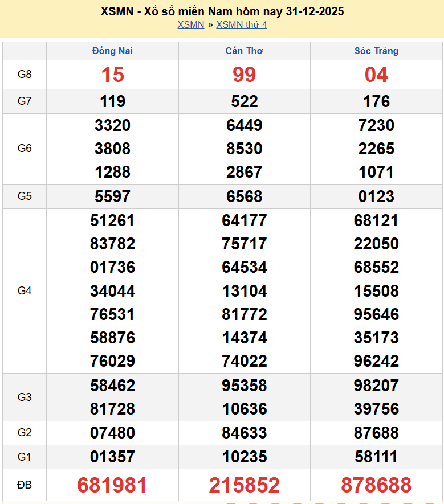Click Đồng Nai G7 number 119
This screenshot has width=444, height=504.
tap(112, 101)
